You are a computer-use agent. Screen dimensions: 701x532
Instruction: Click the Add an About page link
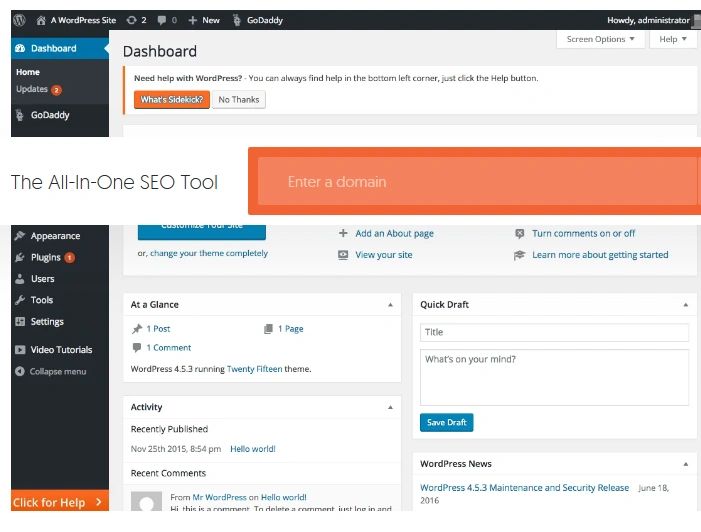[x=394, y=233]
